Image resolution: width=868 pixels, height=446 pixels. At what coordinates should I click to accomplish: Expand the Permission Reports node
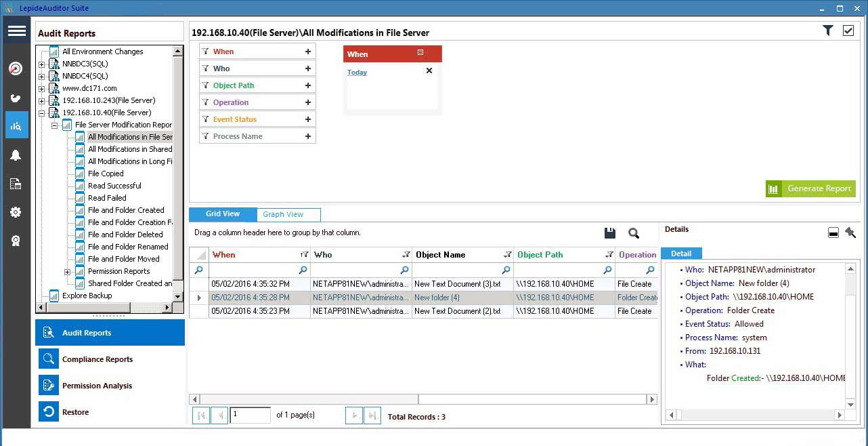tap(68, 272)
